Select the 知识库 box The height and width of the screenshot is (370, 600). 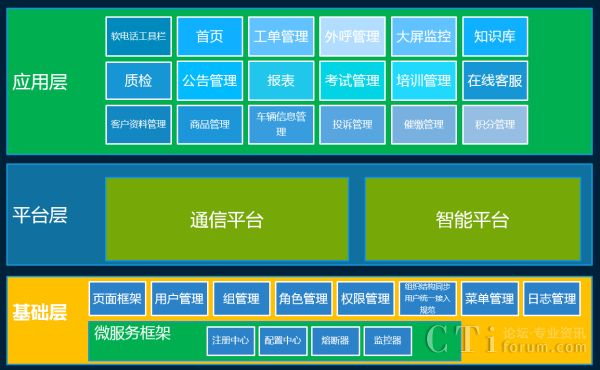pyautogui.click(x=495, y=36)
